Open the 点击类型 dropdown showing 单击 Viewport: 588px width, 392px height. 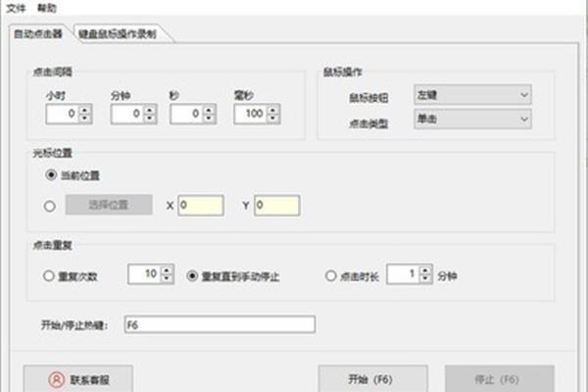pyautogui.click(x=472, y=120)
